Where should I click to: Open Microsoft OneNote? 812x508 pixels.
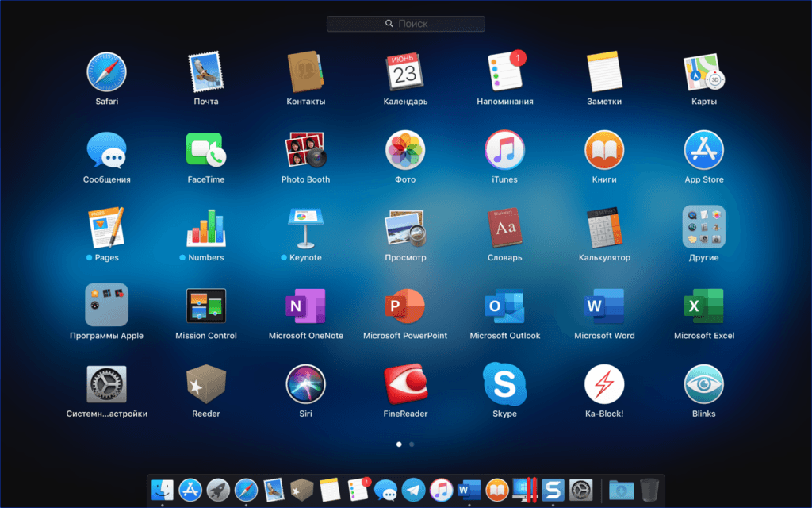point(305,306)
